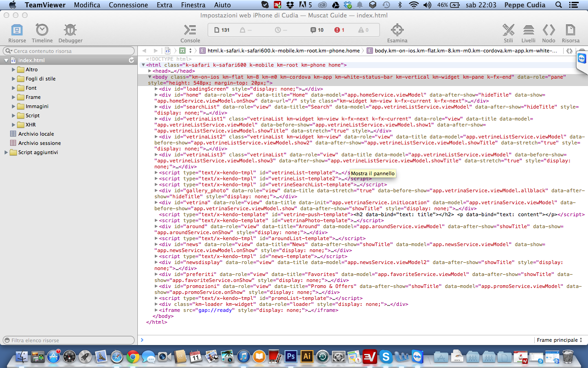The image size is (588, 368).
Task: Expand the Fogli di stile folder
Action: click(14, 79)
